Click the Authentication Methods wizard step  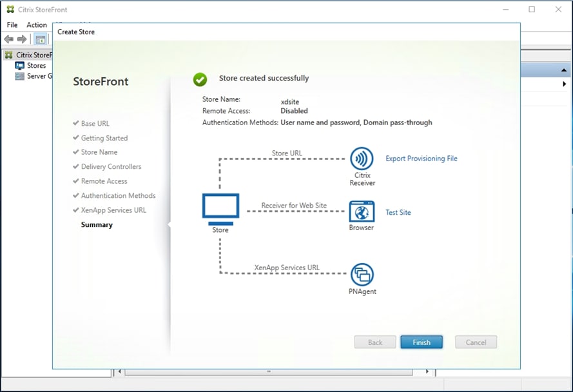[118, 195]
